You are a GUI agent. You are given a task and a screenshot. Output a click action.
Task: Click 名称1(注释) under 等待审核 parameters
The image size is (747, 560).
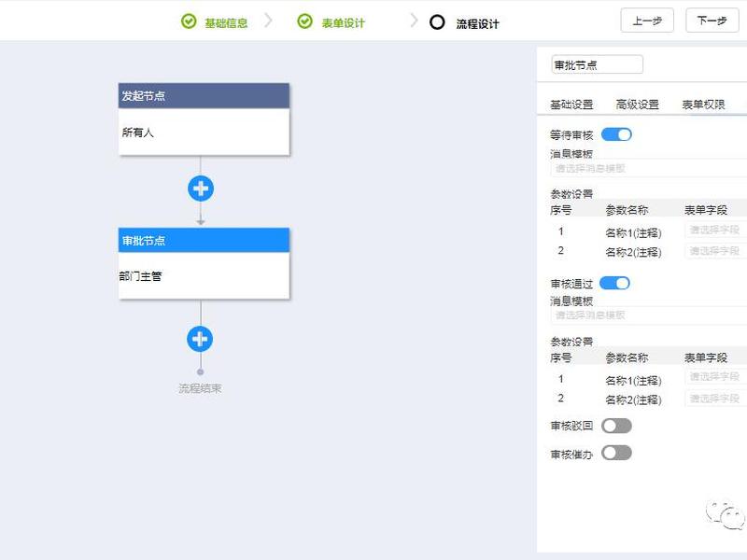click(633, 232)
